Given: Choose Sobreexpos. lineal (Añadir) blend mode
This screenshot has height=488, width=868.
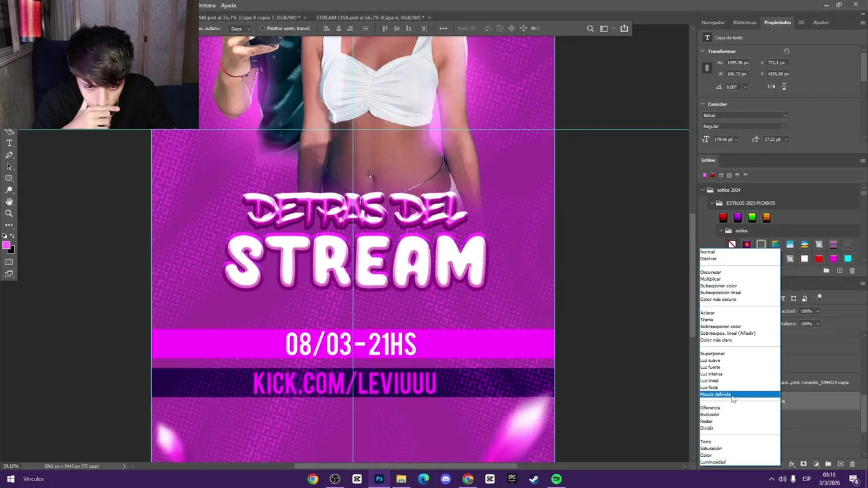Looking at the screenshot, I should pos(740,333).
